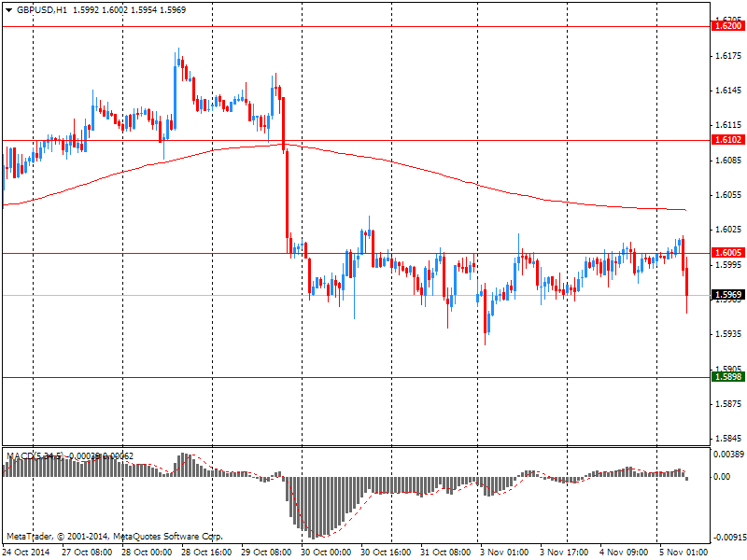Click the 1.5845 price axis label
The width and height of the screenshot is (747, 560).
[x=728, y=438]
